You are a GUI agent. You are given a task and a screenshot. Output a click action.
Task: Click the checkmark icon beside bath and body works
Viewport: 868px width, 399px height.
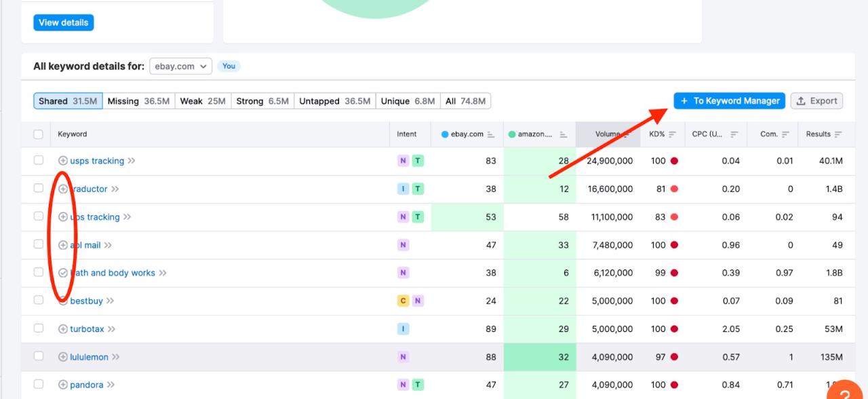tap(63, 273)
